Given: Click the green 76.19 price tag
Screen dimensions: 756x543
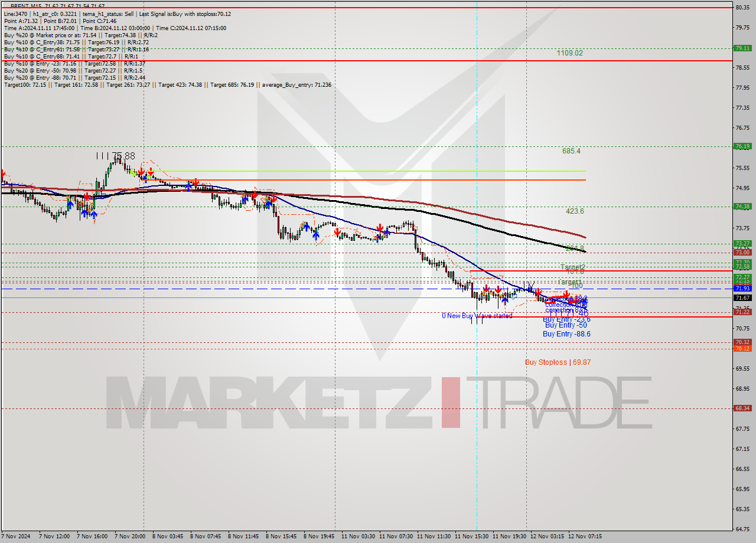Looking at the screenshot, I should pos(742,146).
